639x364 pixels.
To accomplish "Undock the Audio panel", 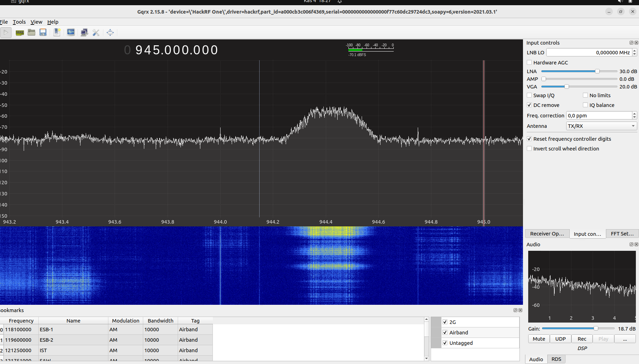I will pos(631,244).
